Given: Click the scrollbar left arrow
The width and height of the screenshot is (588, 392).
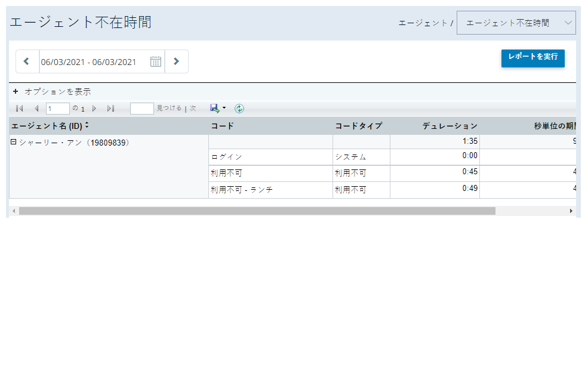Looking at the screenshot, I should tap(14, 211).
